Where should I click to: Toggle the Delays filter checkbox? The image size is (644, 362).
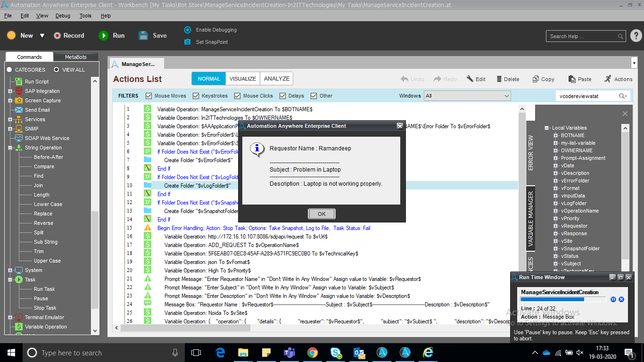click(x=283, y=96)
